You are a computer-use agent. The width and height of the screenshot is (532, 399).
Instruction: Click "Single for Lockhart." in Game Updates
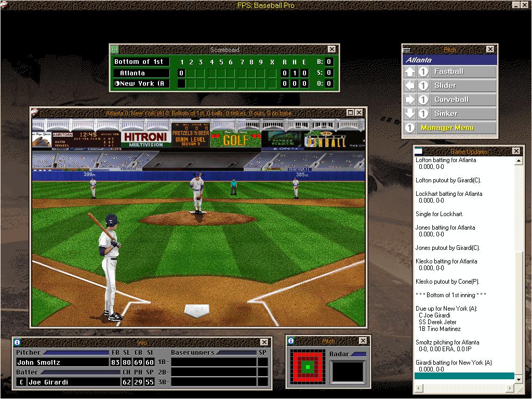coord(440,214)
